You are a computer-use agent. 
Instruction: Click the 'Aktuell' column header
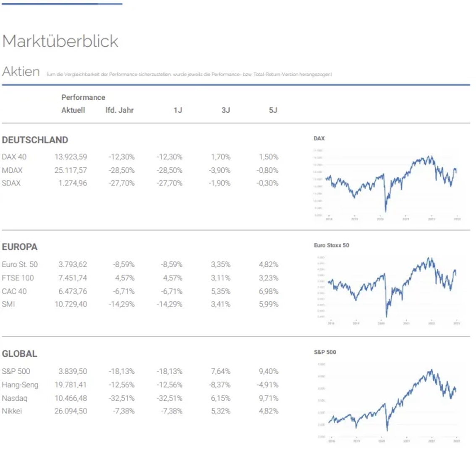[x=73, y=110]
